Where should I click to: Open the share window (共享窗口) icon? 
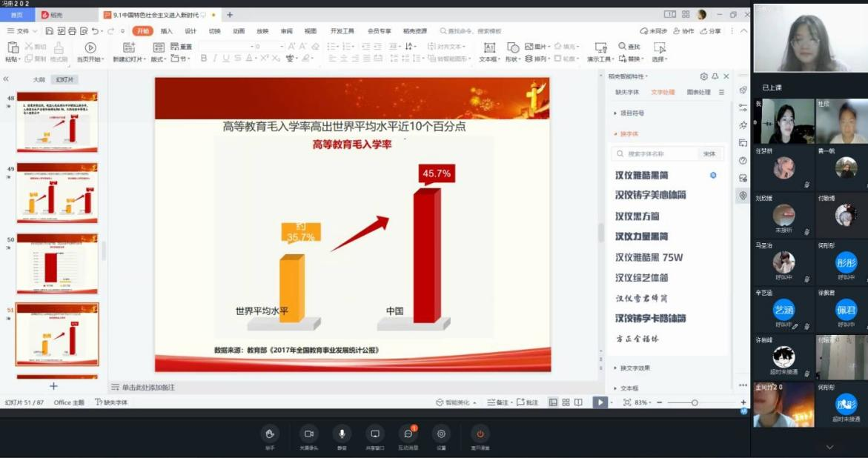click(x=375, y=434)
